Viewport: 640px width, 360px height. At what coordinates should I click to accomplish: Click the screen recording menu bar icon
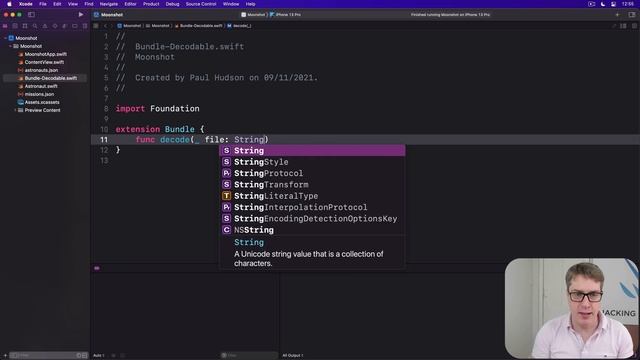[591, 4]
